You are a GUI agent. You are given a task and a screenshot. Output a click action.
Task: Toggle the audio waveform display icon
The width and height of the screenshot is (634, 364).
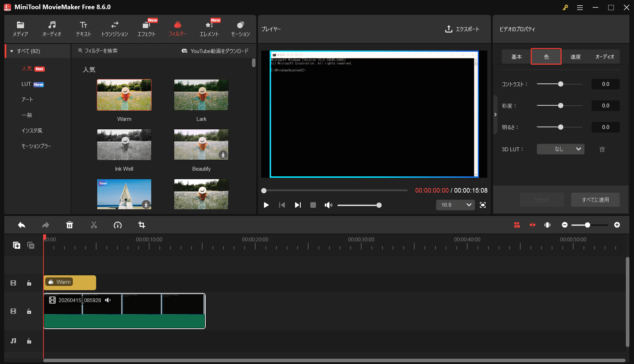pos(547,225)
